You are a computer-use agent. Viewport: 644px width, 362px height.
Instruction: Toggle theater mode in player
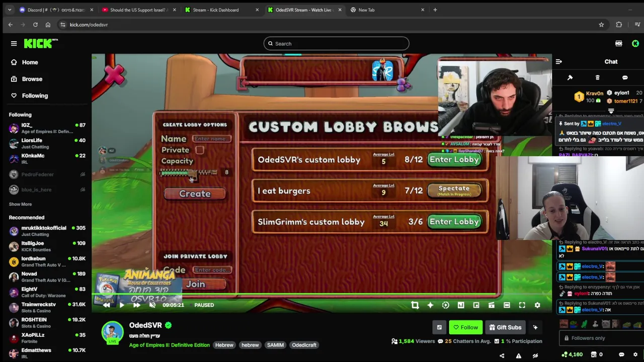pos(507,305)
